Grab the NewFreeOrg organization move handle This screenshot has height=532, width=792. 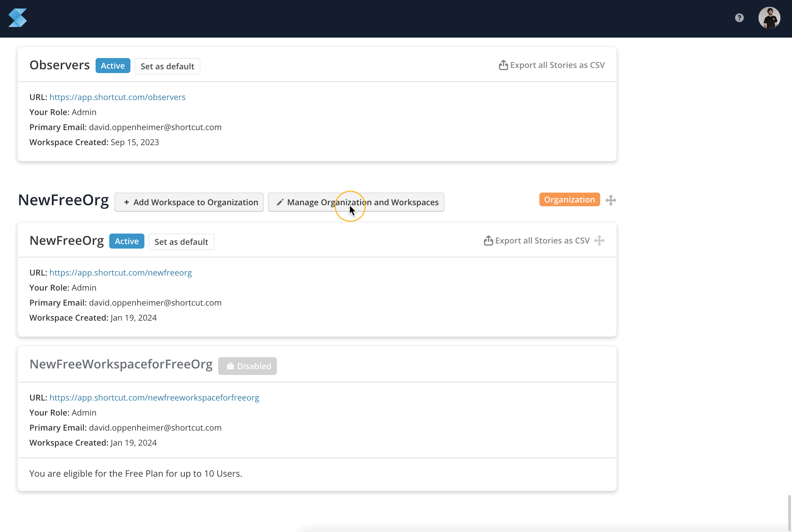(x=611, y=200)
